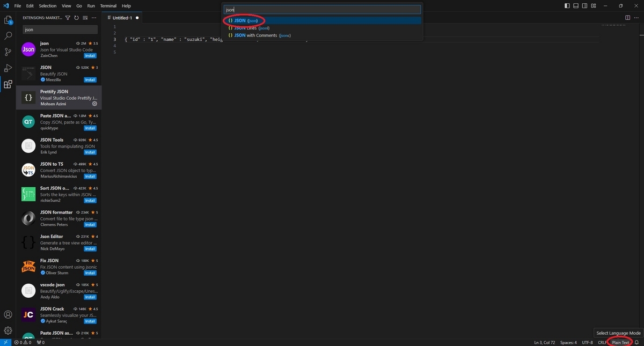Open editor more actions ellipsis
The image size is (644, 346).
(x=636, y=18)
